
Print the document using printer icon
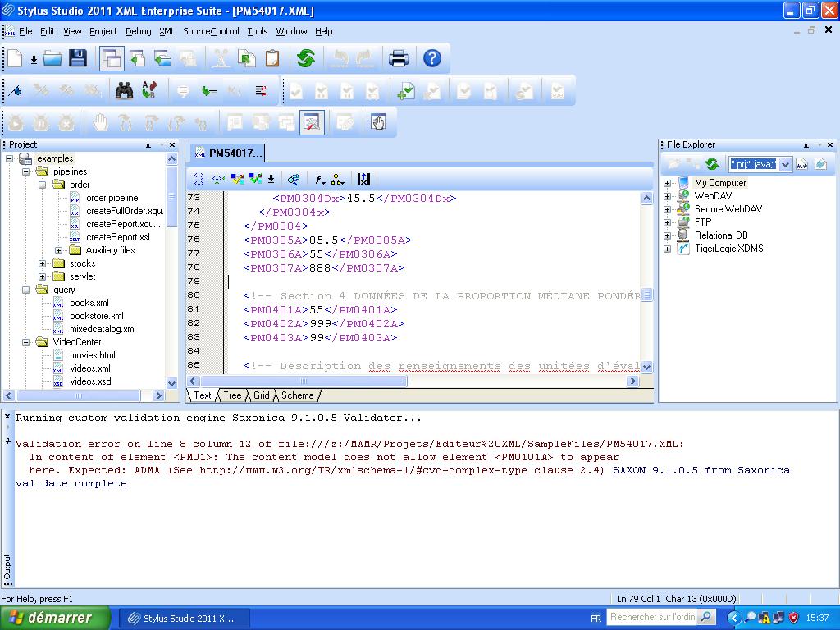coord(399,58)
